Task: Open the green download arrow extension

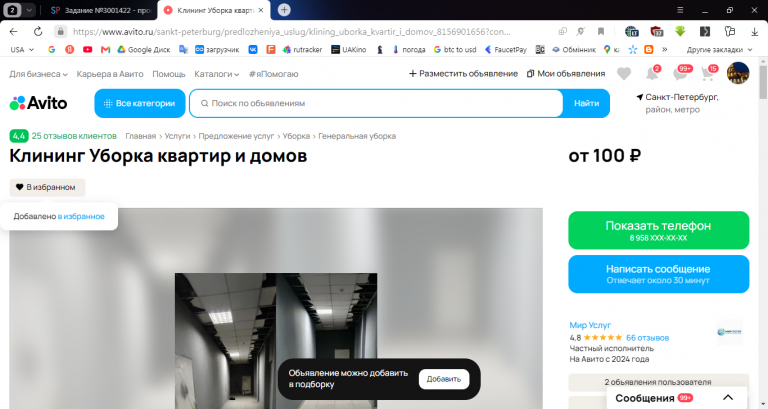Action: coord(680,31)
